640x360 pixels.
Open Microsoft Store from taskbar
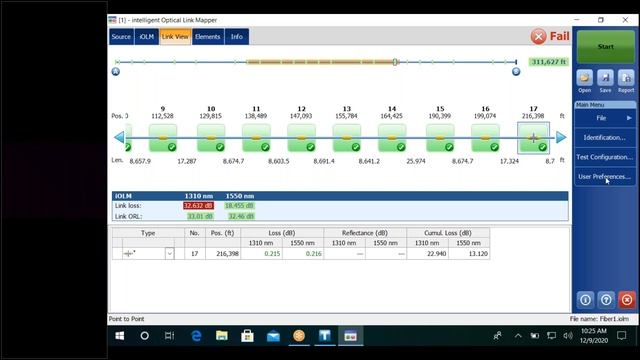[x=247, y=336]
